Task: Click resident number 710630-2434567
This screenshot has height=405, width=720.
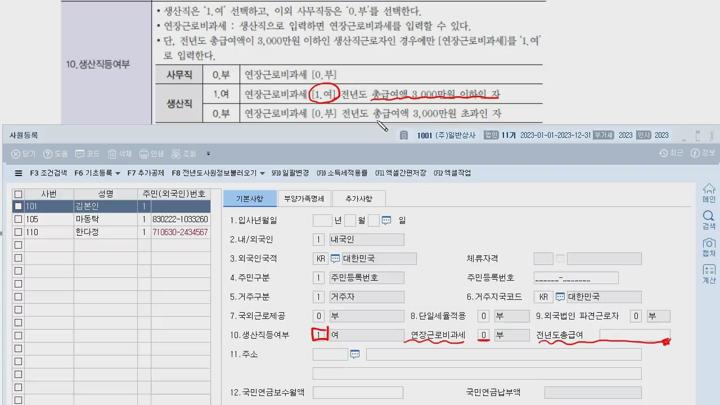Action: (x=180, y=232)
